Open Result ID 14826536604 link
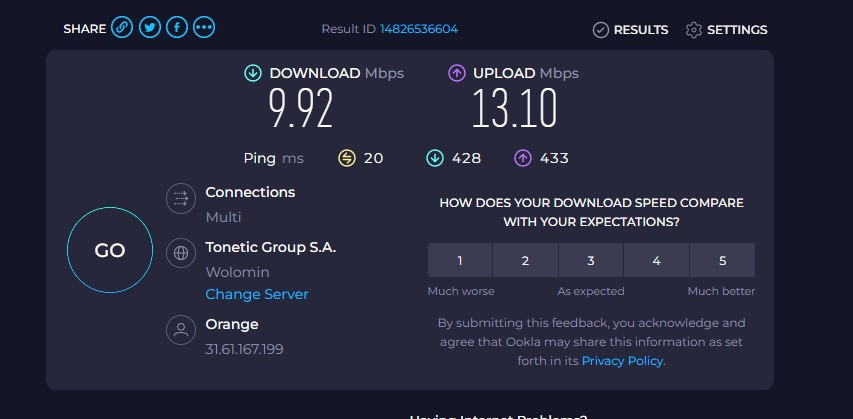 click(x=419, y=29)
